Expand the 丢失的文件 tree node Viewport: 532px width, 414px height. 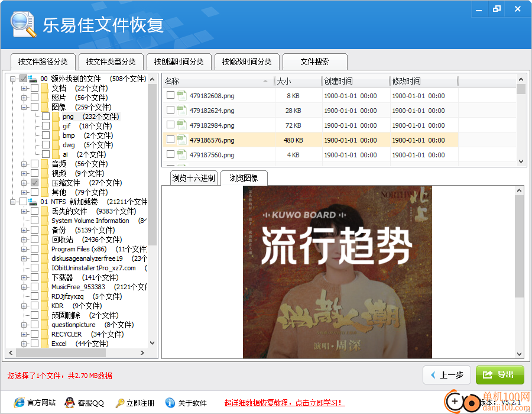(24, 211)
